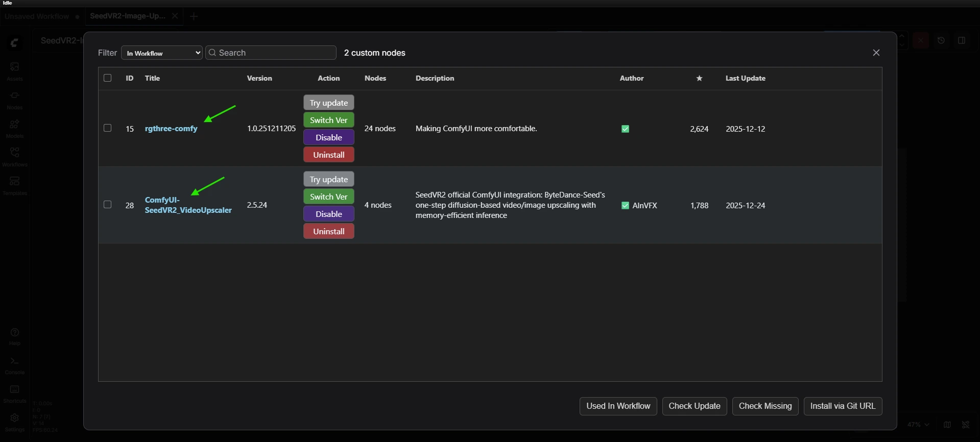
Task: Click the Help icon in sidebar
Action: point(14,336)
